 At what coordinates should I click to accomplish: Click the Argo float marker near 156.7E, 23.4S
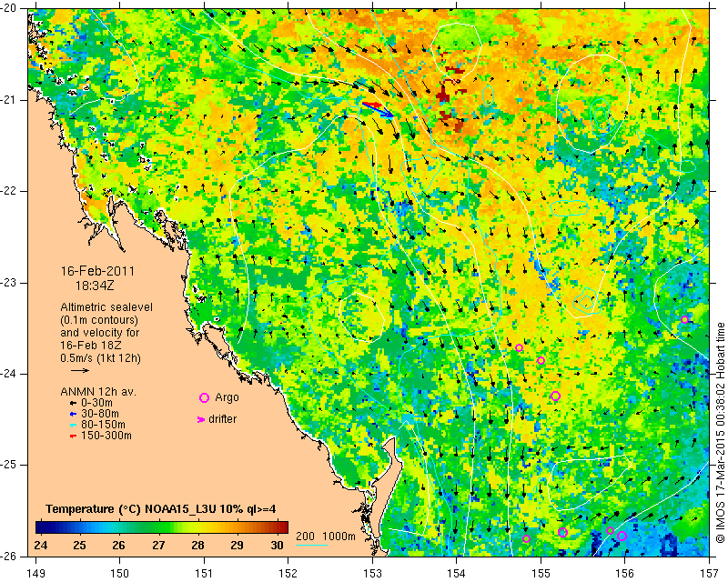click(684, 319)
